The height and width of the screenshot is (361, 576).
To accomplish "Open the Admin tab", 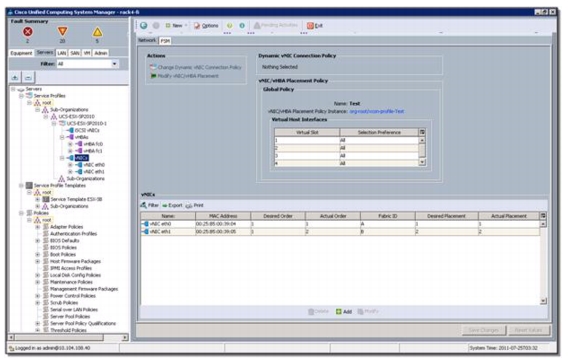I will tap(101, 53).
